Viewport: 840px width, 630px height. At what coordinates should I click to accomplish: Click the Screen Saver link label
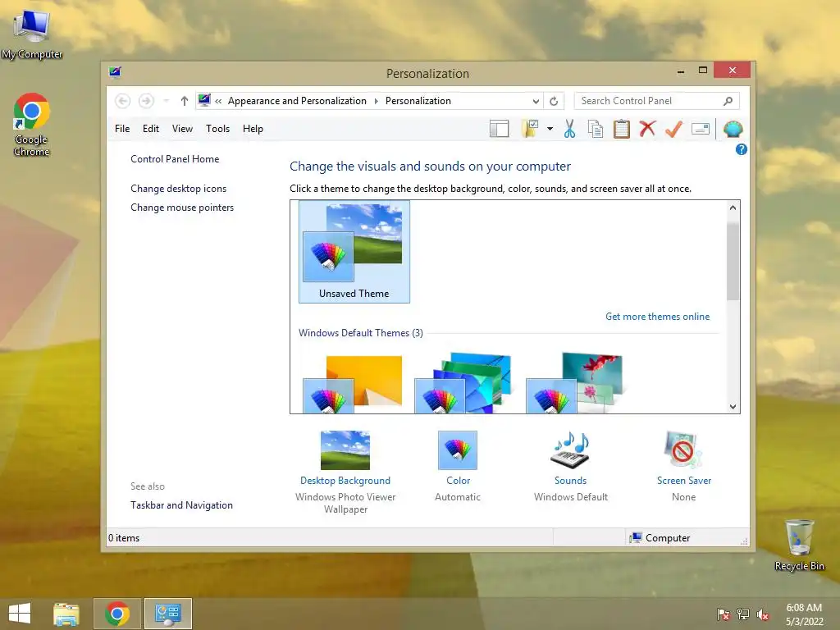coord(684,481)
